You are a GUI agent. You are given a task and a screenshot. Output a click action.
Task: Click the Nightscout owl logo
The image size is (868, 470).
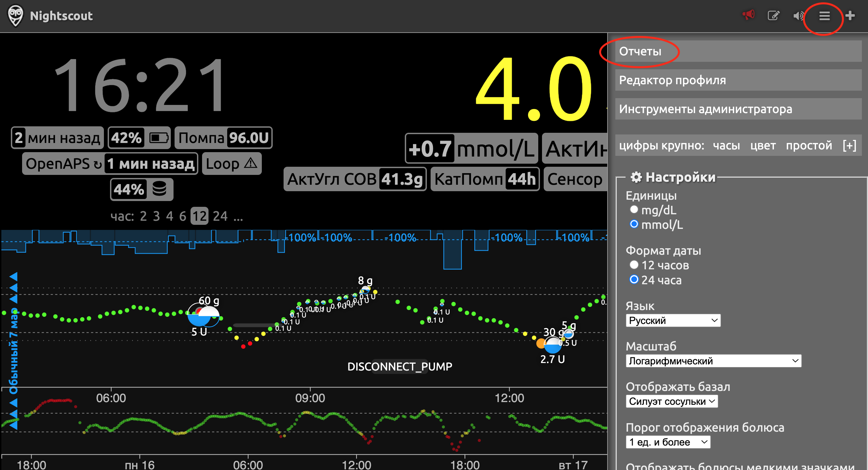pos(15,15)
